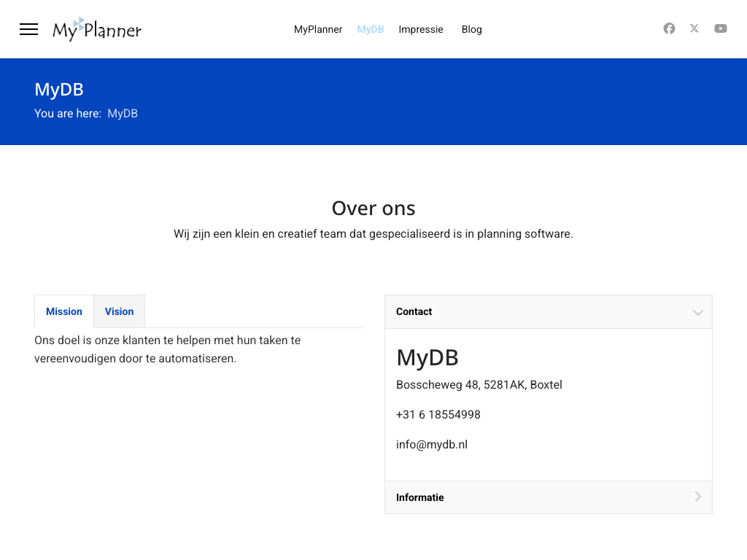747x560 pixels.
Task: Click the MyDB breadcrumb link
Action: (123, 114)
